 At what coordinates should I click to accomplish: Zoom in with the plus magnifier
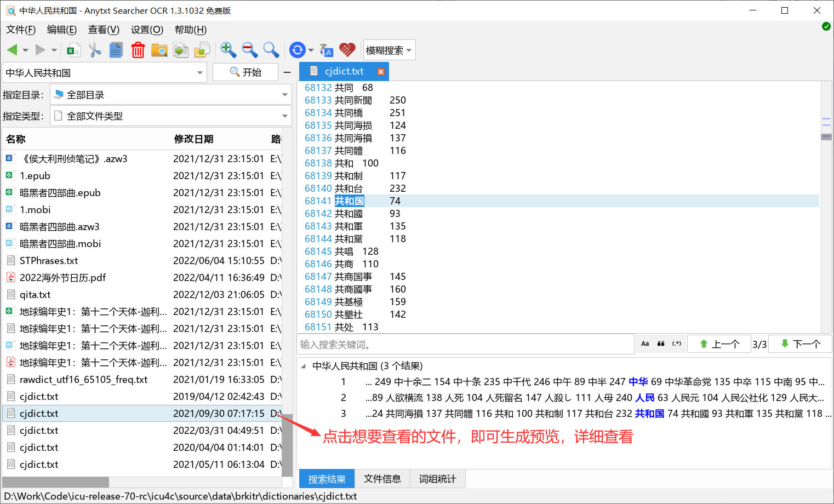coord(229,50)
